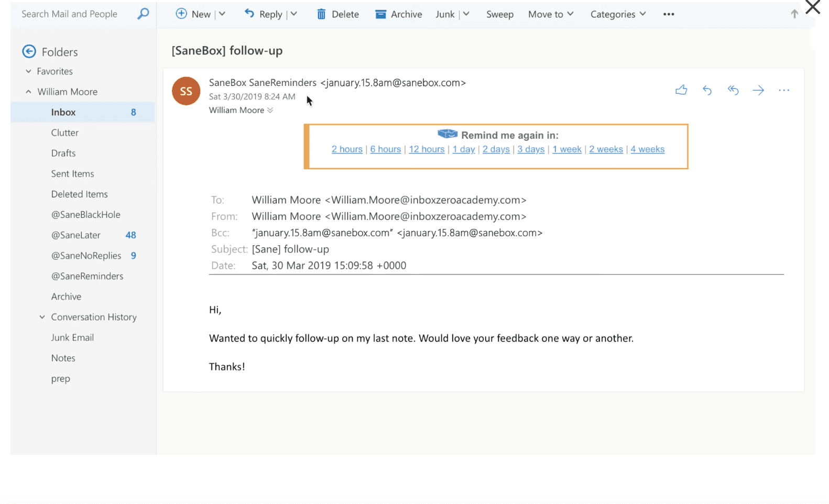Viewport: 829px width, 504px height.
Task: Forward the message with right arrow
Action: tap(758, 90)
